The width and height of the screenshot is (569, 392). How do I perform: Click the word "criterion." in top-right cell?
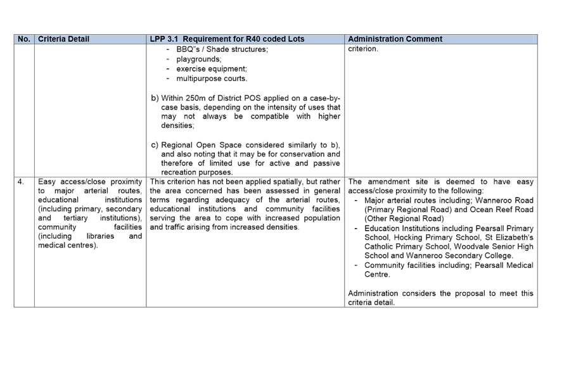point(363,49)
